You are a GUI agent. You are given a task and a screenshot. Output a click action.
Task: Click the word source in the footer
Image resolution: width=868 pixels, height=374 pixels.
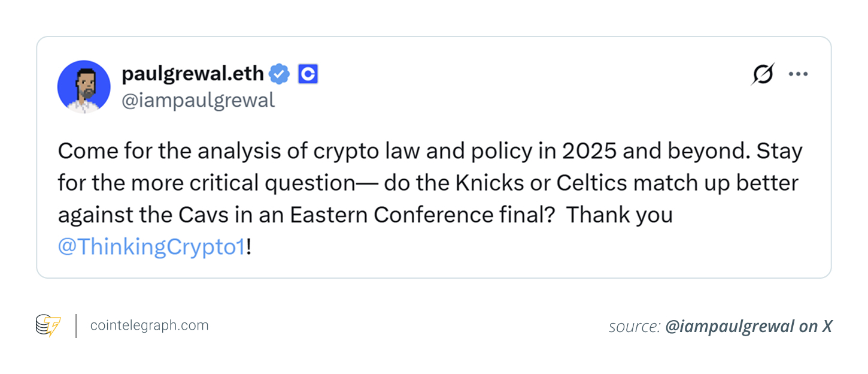632,327
